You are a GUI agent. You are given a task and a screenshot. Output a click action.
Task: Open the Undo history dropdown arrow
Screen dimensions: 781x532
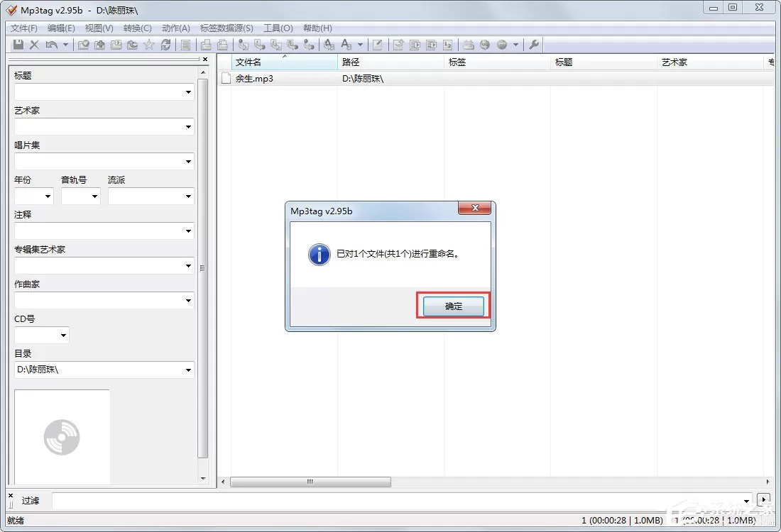coord(65,45)
